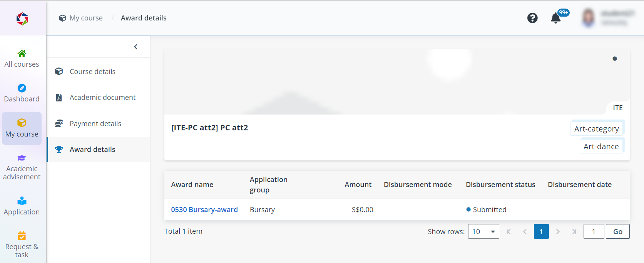644x263 pixels.
Task: Open Dashboard compass icon
Action: tap(22, 88)
